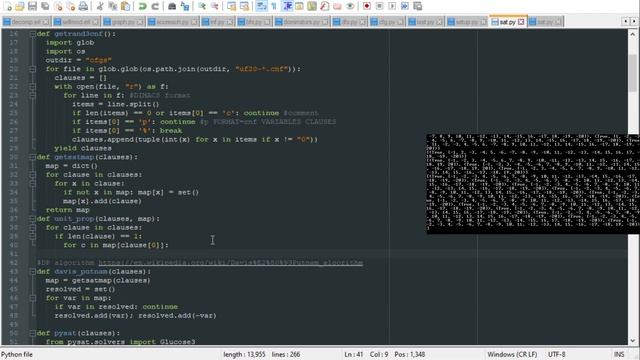Toggle synchronized vertical scrolling
The width and height of the screenshot is (640, 360).
[231, 6]
